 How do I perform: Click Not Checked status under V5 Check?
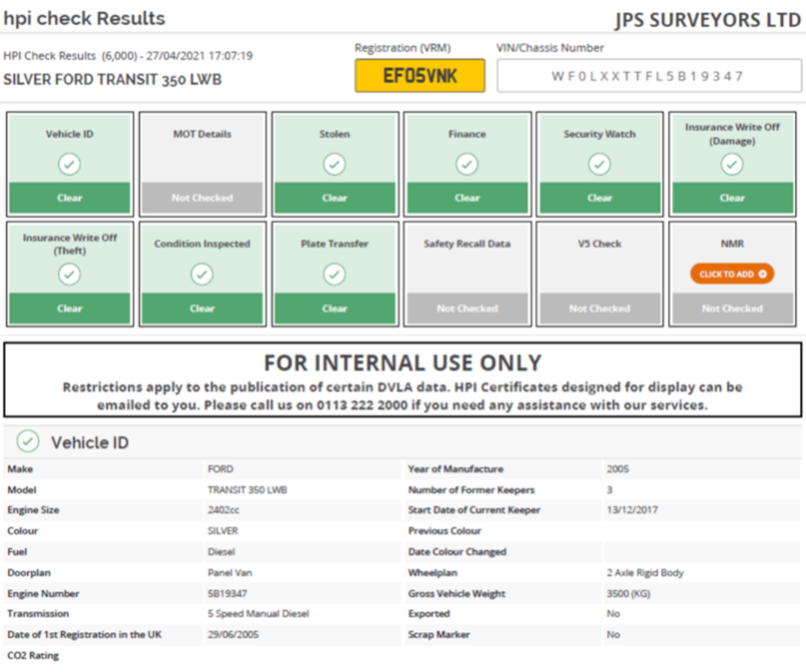[599, 309]
